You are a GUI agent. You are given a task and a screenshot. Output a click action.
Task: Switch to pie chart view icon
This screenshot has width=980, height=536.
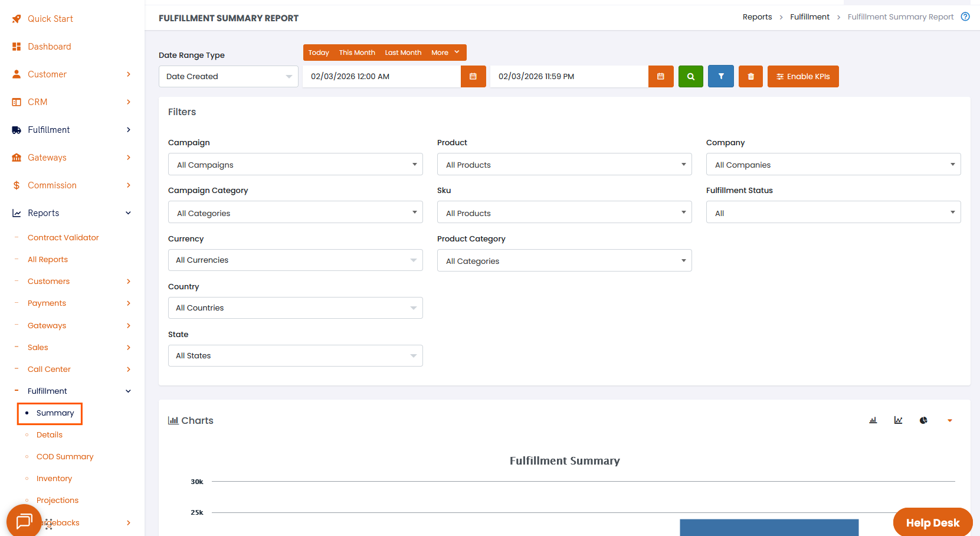pyautogui.click(x=923, y=420)
